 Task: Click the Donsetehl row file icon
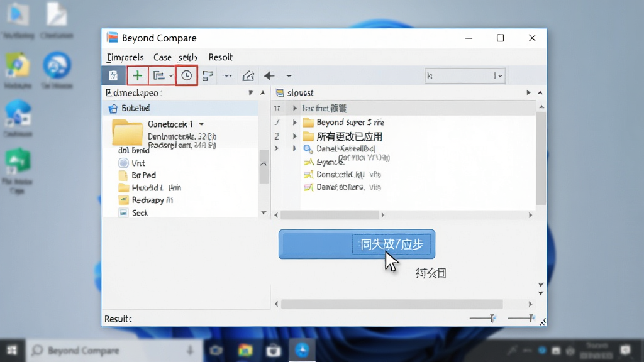(308, 175)
